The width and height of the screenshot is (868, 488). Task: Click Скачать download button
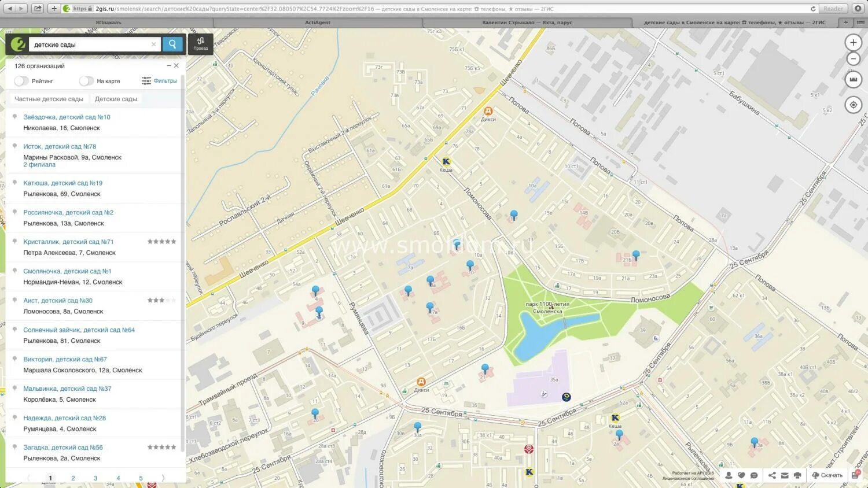click(x=827, y=475)
